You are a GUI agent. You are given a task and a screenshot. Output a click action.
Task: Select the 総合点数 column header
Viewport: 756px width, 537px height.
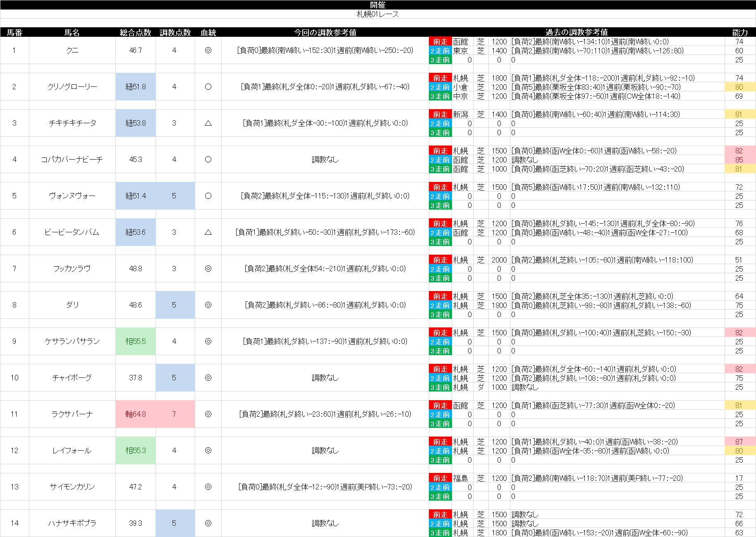click(x=135, y=32)
